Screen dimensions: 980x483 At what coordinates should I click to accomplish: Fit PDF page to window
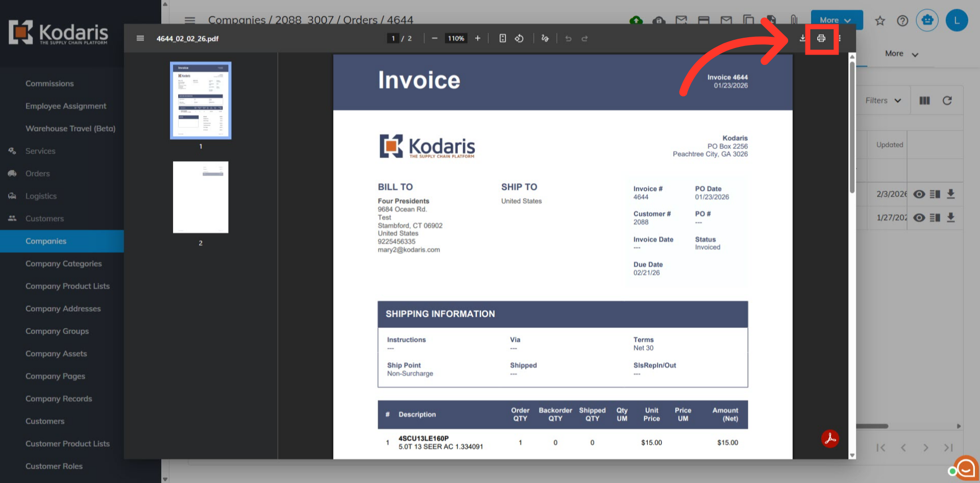coord(503,38)
